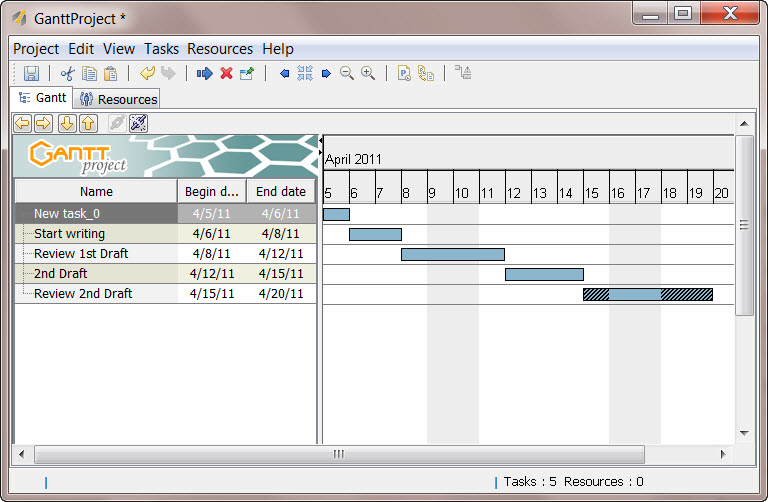Click the Cut scissors icon
This screenshot has height=502, width=768.
click(x=68, y=73)
